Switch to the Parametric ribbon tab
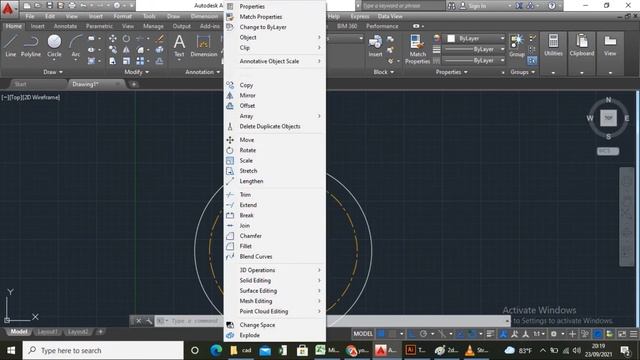 (99, 26)
